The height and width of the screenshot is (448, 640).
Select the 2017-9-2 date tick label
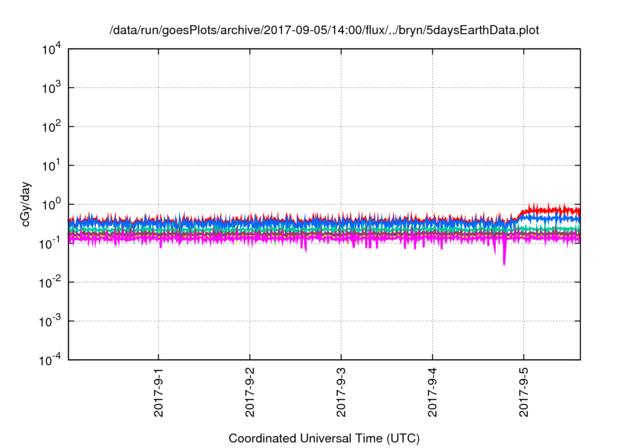[x=250, y=392]
